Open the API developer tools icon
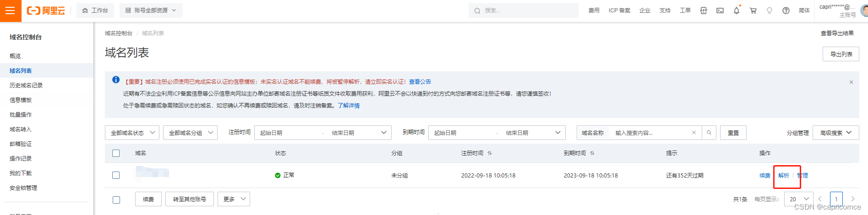The height and width of the screenshot is (215, 868). point(704,11)
